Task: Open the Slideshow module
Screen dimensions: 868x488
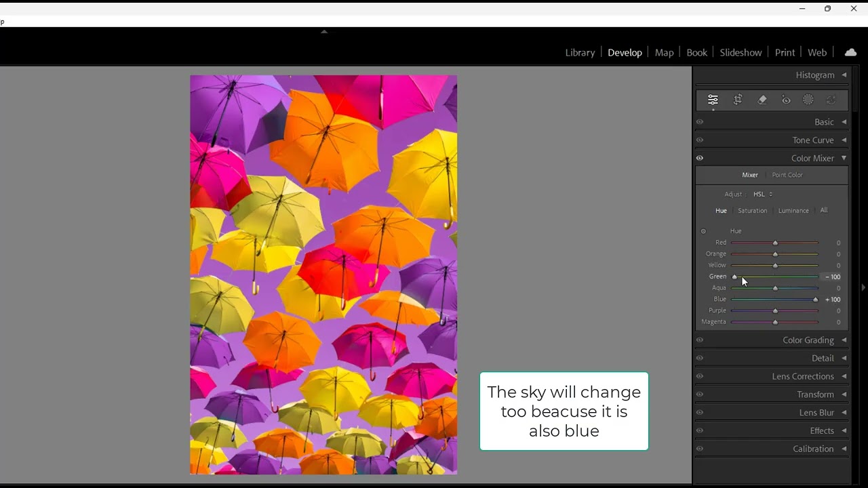Action: (x=741, y=52)
